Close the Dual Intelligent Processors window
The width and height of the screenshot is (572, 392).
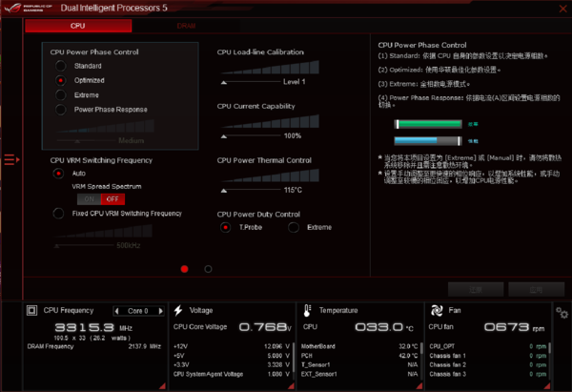pos(562,9)
